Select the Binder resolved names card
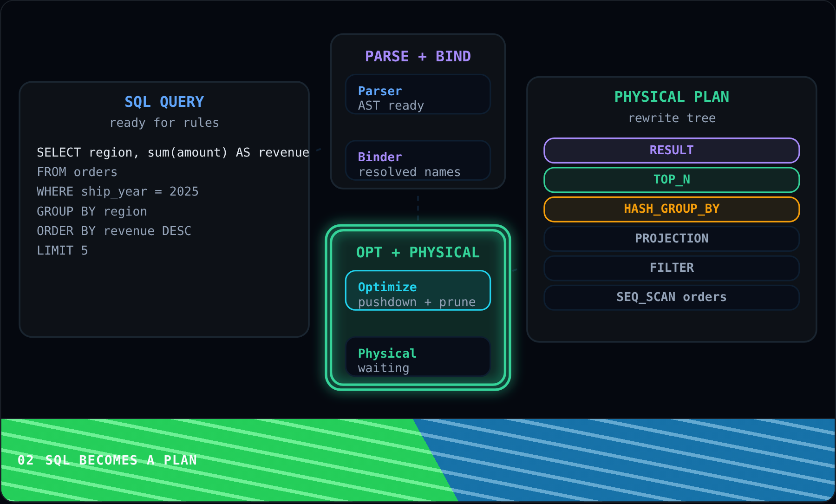The height and width of the screenshot is (504, 836). click(418, 160)
